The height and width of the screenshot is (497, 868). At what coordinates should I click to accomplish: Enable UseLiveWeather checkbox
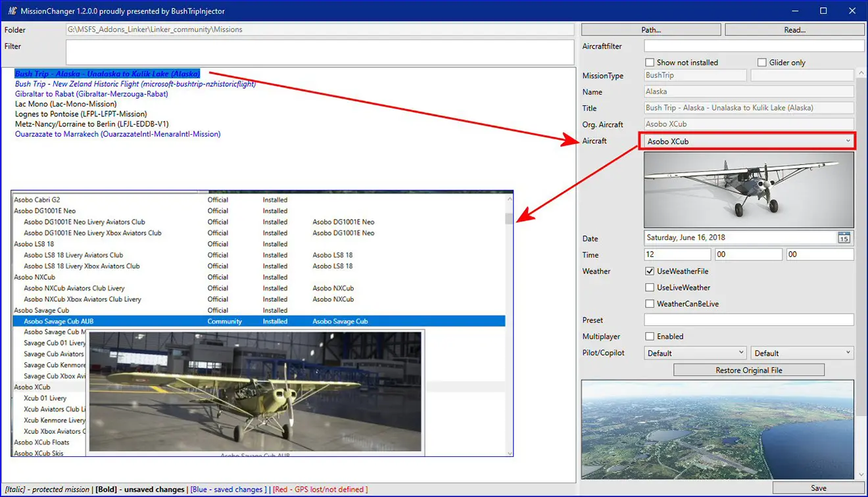[650, 287]
